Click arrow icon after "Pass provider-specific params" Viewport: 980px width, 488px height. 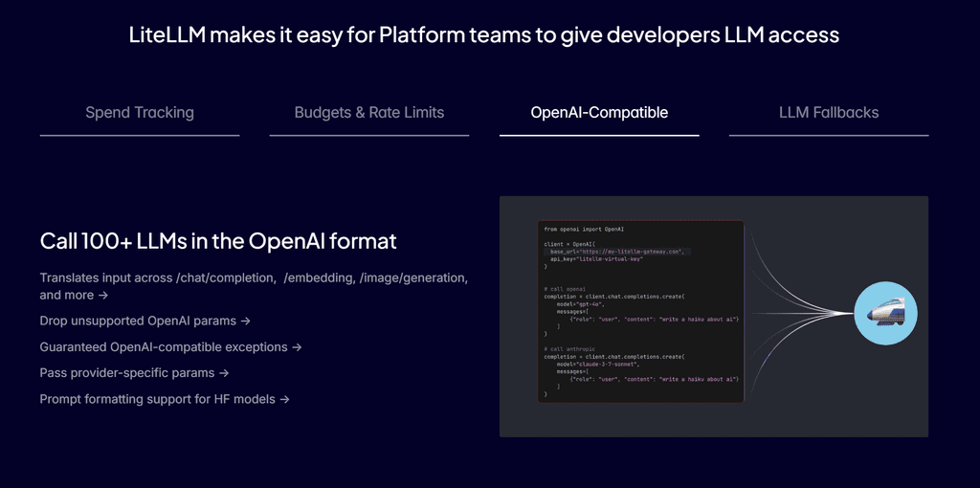[224, 373]
